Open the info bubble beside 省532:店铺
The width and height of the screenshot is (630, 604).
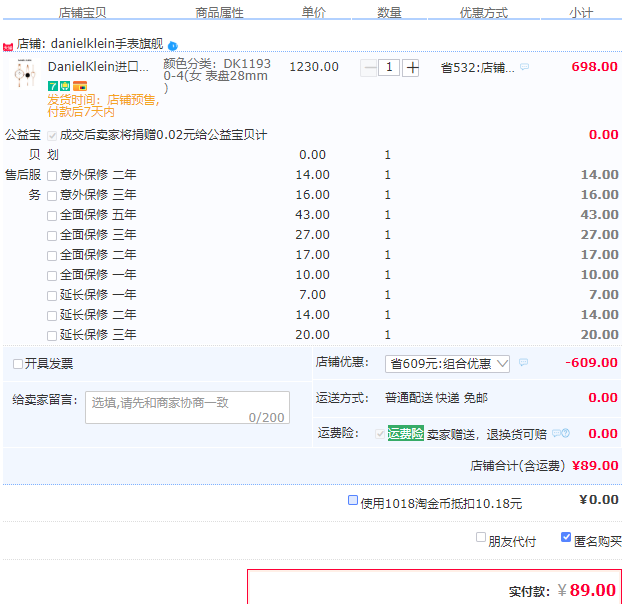pos(524,67)
